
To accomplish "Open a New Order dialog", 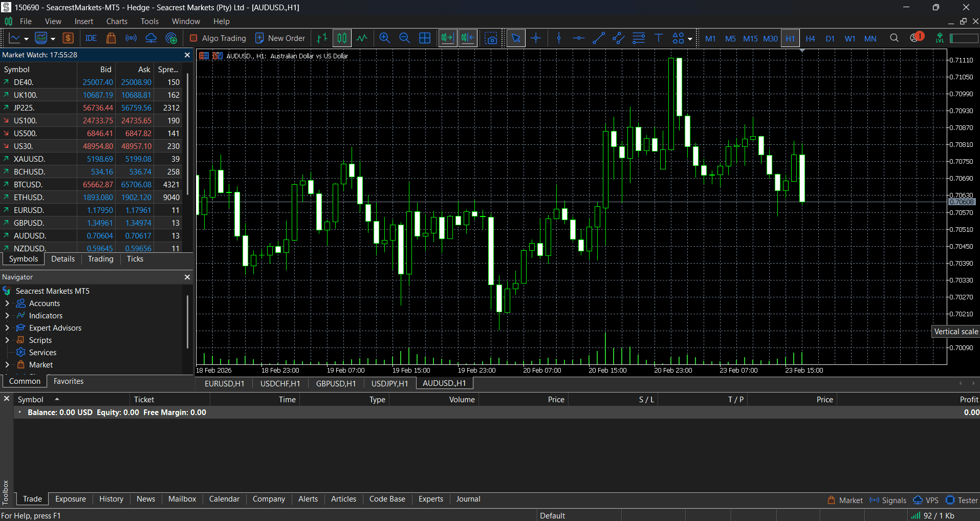I will click(280, 38).
